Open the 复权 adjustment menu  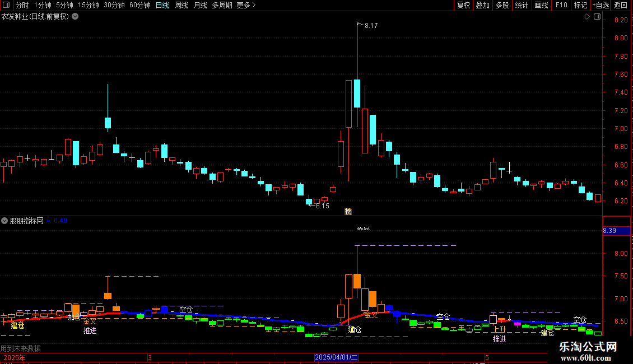click(463, 5)
